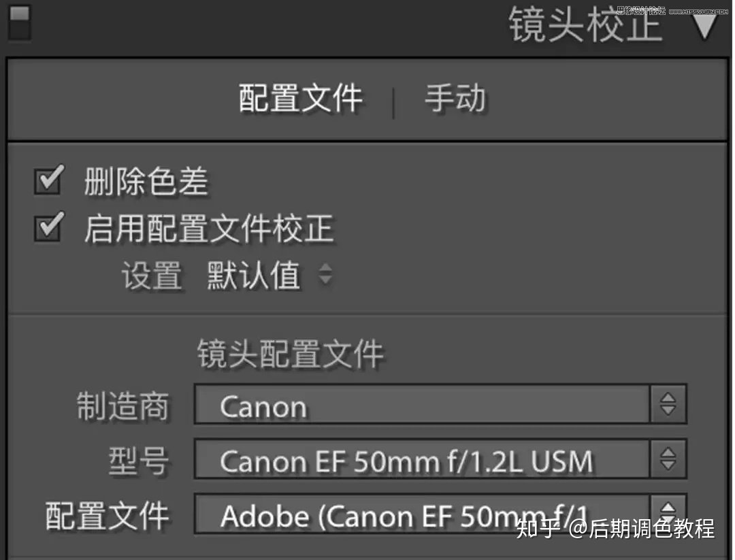
Task: Switch to the 配置文件 tab
Action: pos(301,99)
